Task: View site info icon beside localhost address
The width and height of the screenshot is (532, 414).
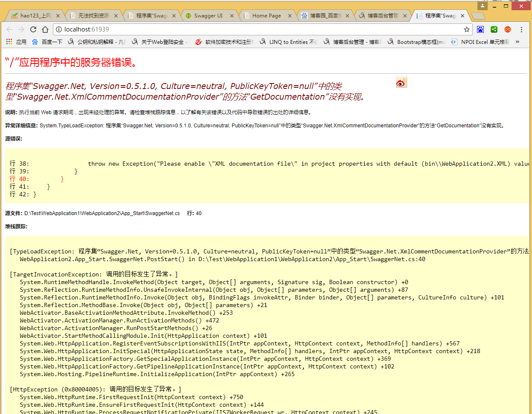Action: [x=59, y=29]
